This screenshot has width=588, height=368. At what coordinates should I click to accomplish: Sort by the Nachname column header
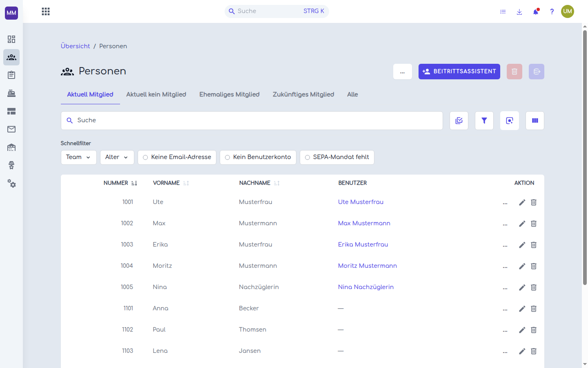point(259,183)
